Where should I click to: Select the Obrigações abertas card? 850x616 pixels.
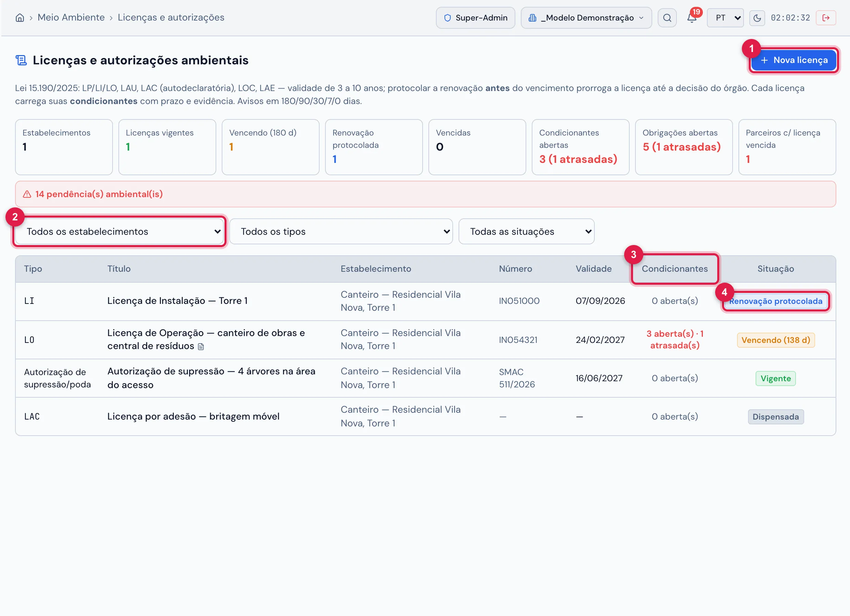pyautogui.click(x=684, y=147)
